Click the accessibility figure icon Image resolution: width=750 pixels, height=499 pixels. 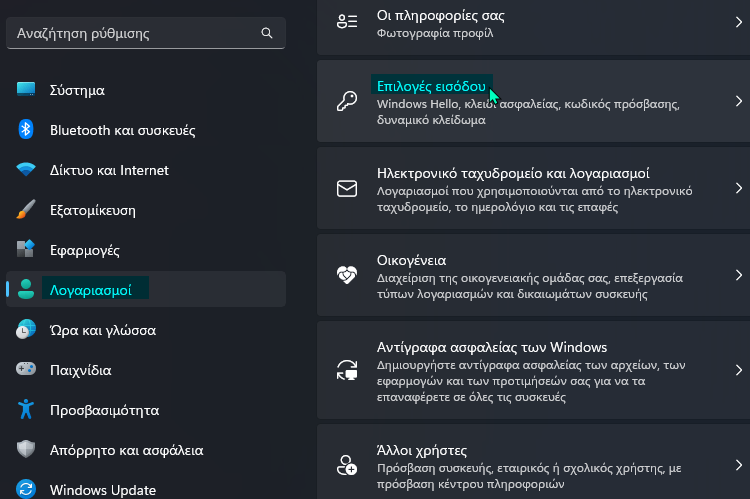(x=26, y=410)
